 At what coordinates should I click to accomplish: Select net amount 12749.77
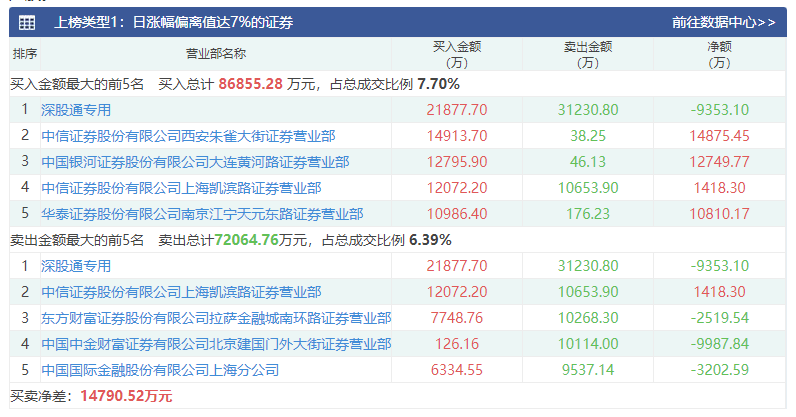[719, 162]
